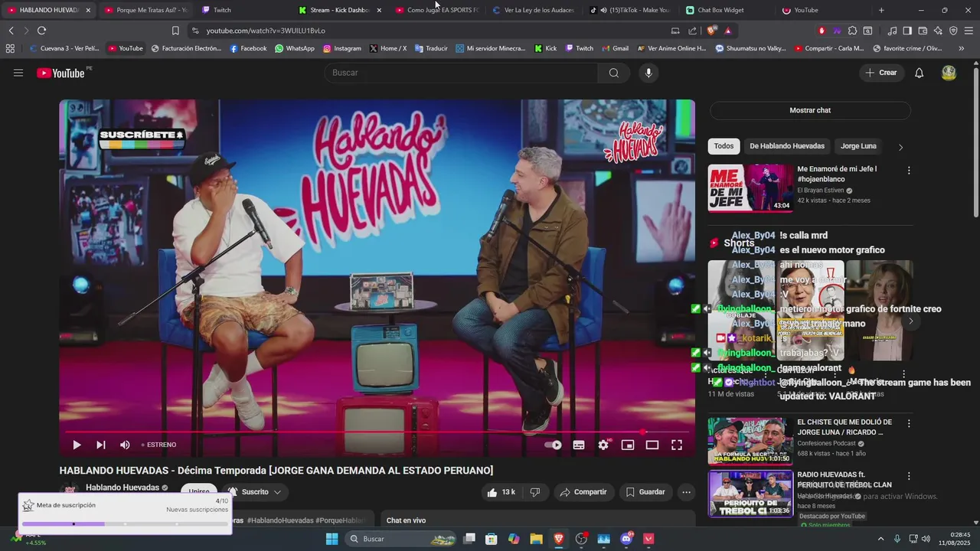The height and width of the screenshot is (551, 980).
Task: Open the extensions puzzle icon
Action: pos(852,31)
